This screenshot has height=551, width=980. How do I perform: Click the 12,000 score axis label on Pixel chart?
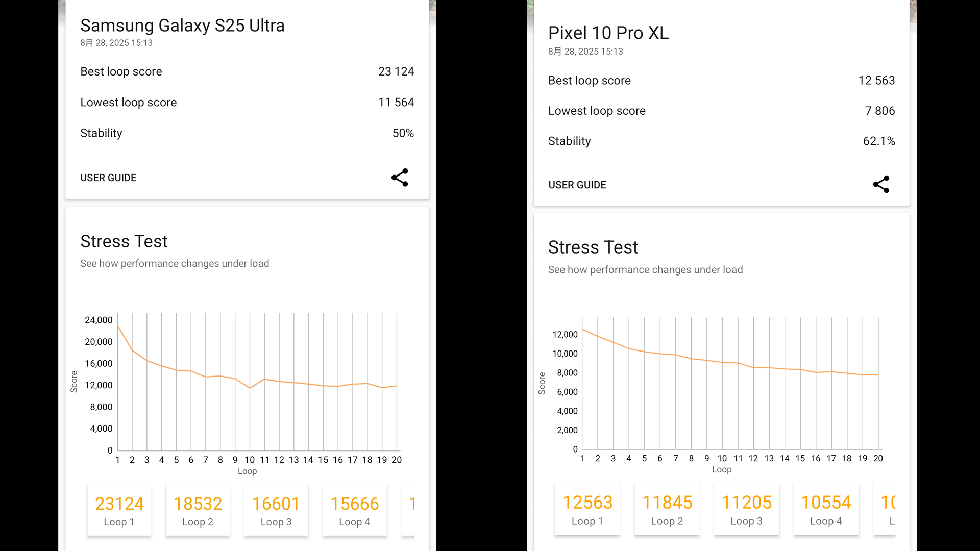[565, 335]
